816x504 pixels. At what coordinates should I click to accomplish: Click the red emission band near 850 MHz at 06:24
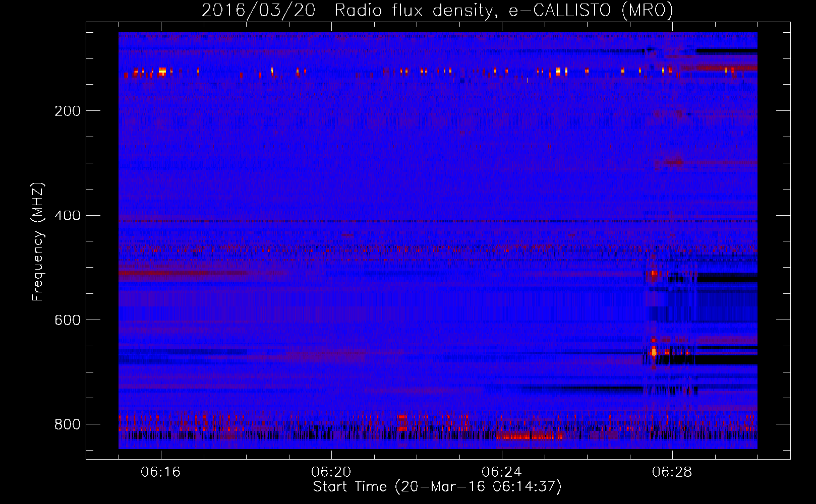[530, 436]
